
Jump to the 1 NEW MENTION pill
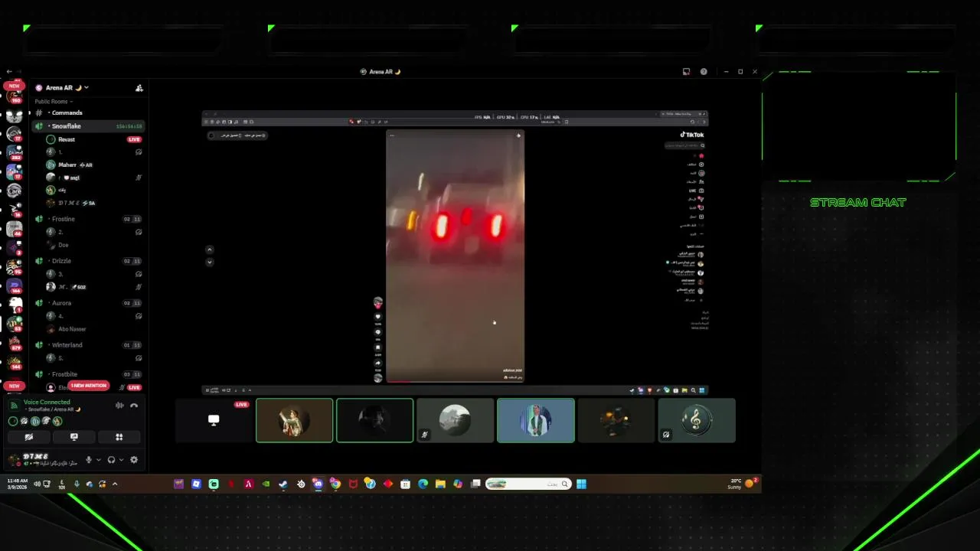89,386
